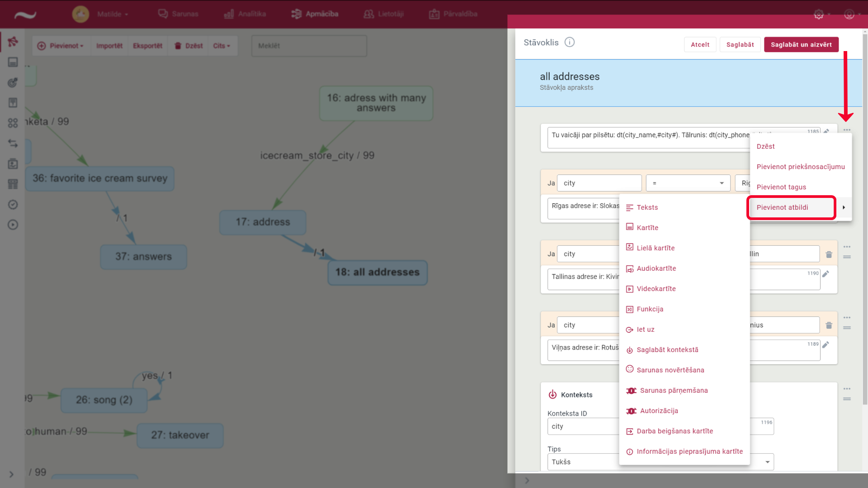Screen dimensions: 868x488
Task: Click trash icon on Vilnius condition row
Action: (x=829, y=325)
